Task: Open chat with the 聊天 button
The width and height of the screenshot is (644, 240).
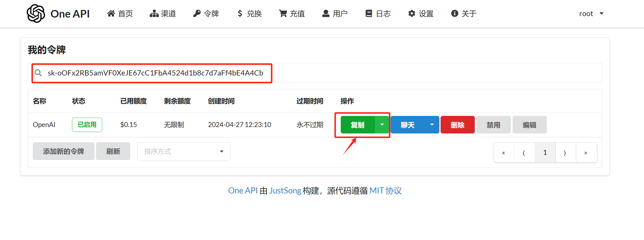Action: (x=407, y=125)
